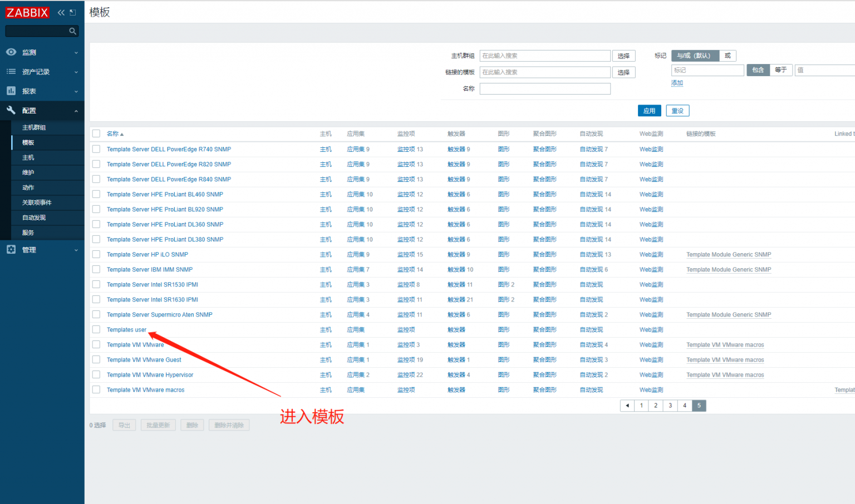Click the 主机群组 search field
Screen dimensions: 855x504
click(545, 56)
